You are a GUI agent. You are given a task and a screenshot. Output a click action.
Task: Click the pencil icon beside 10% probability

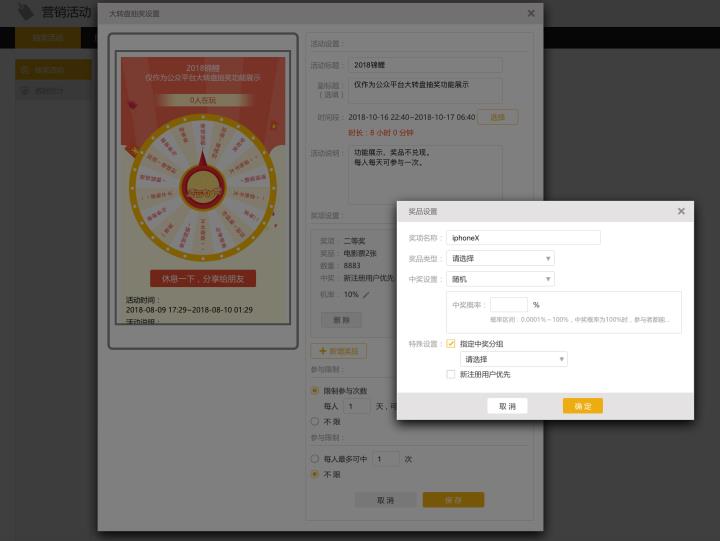pyautogui.click(x=366, y=295)
